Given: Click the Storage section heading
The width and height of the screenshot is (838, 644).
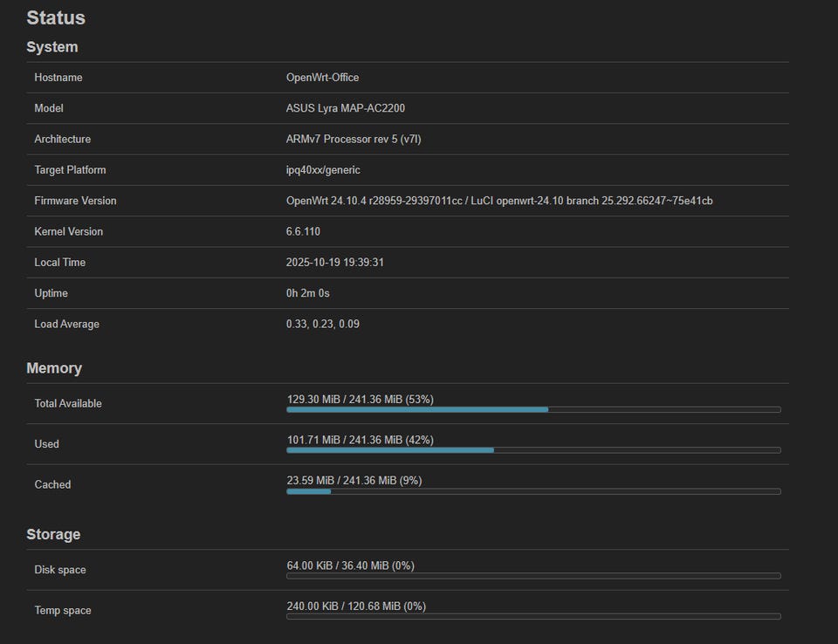Looking at the screenshot, I should 53,534.
